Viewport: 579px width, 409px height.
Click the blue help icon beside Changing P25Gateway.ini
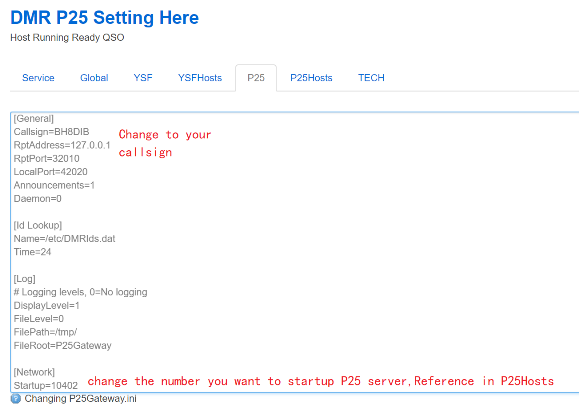[16, 399]
